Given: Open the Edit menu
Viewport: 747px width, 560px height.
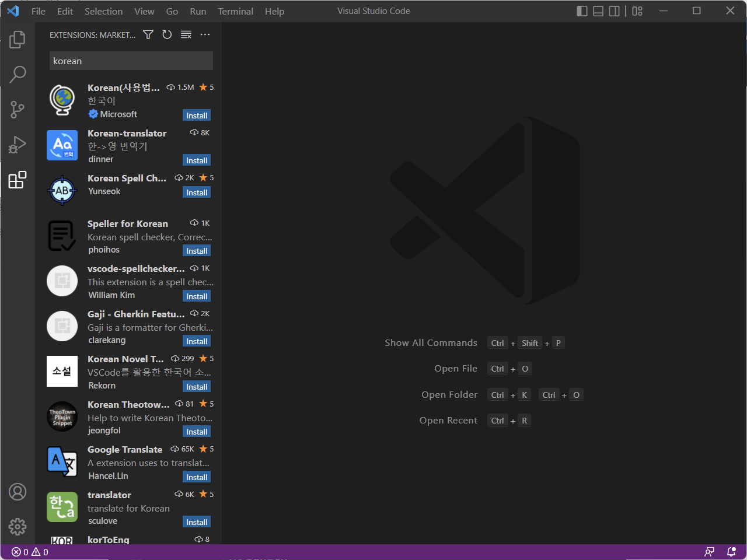Looking at the screenshot, I should click(x=65, y=11).
